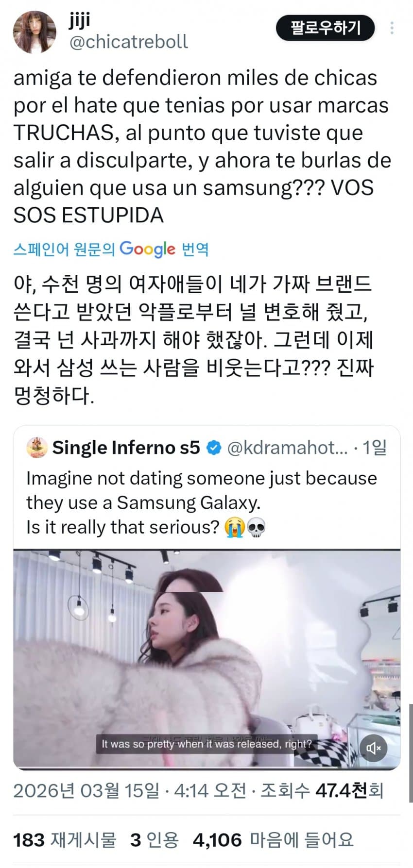This screenshot has height=868, width=413.
Task: Tap the three-dot more options icon
Action: (392, 28)
